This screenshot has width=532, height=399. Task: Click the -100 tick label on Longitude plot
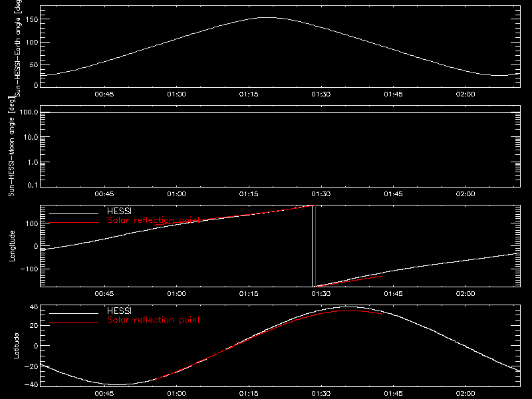tap(29, 269)
